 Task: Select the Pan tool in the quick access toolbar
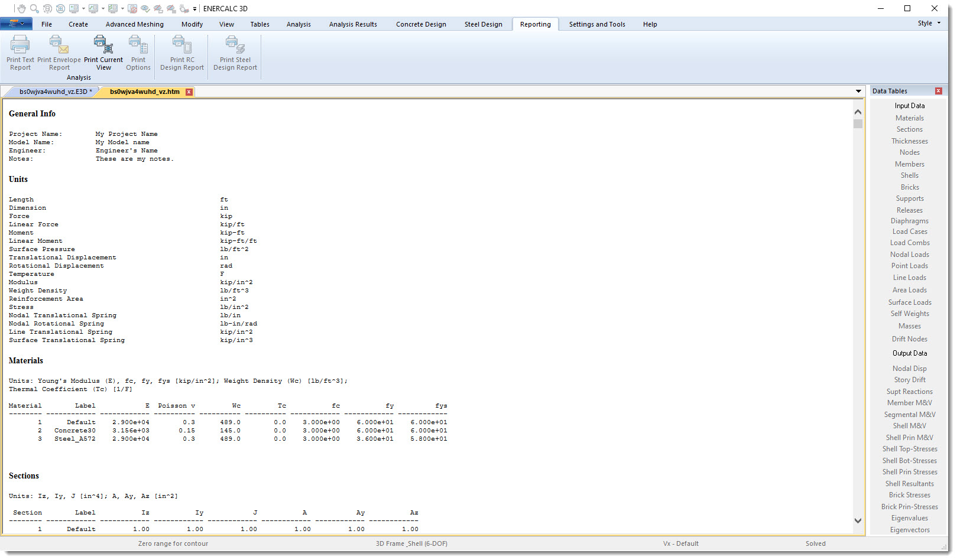pyautogui.click(x=21, y=9)
